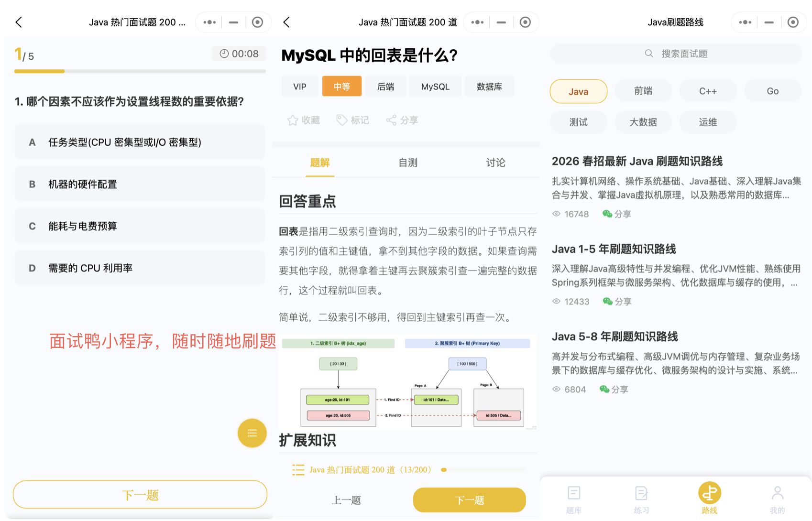Screen dimensions: 812x521
Task: Open the more options menu in Java刷题路线 header
Action: click(x=745, y=22)
